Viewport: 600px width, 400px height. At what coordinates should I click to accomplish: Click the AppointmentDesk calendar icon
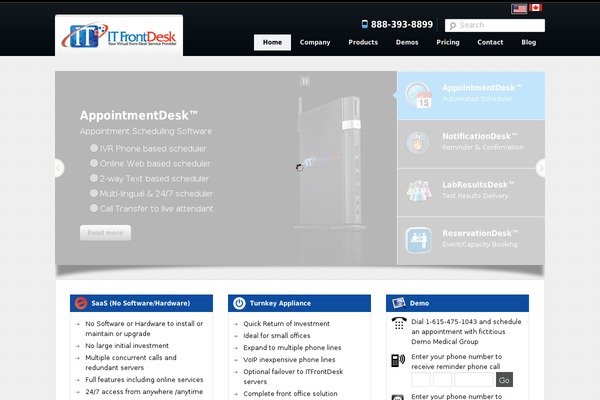(418, 95)
